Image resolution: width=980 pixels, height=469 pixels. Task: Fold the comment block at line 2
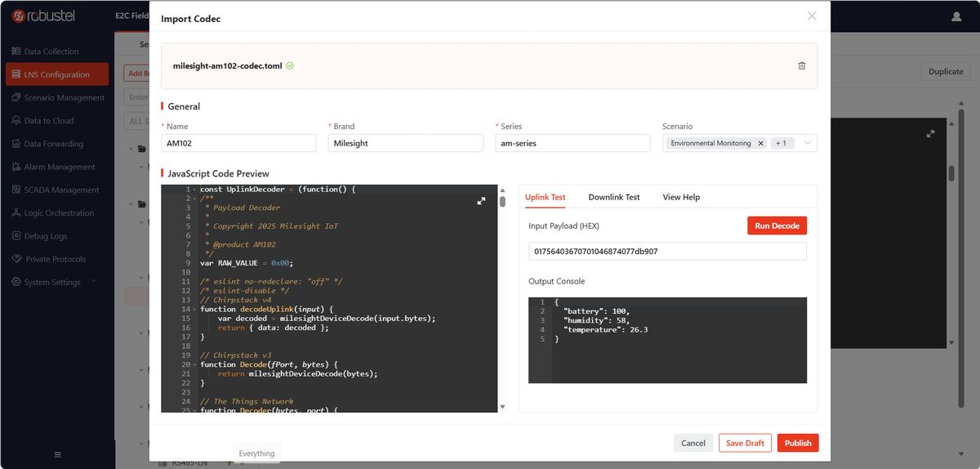coord(194,199)
